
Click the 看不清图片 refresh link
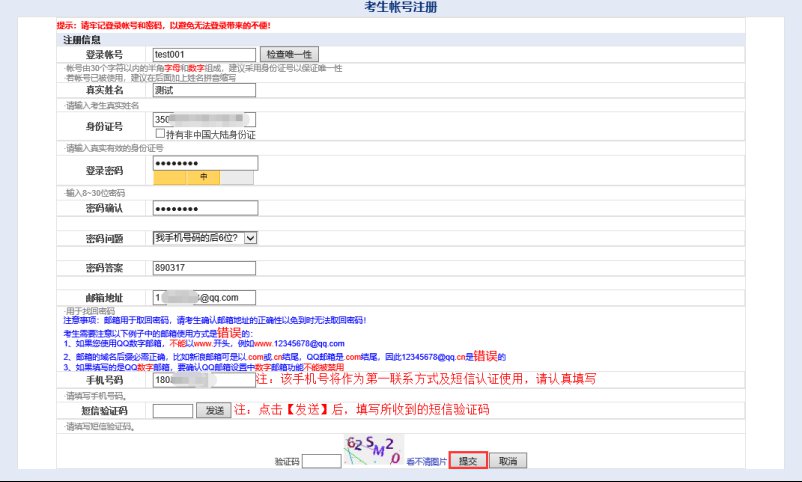[425, 462]
